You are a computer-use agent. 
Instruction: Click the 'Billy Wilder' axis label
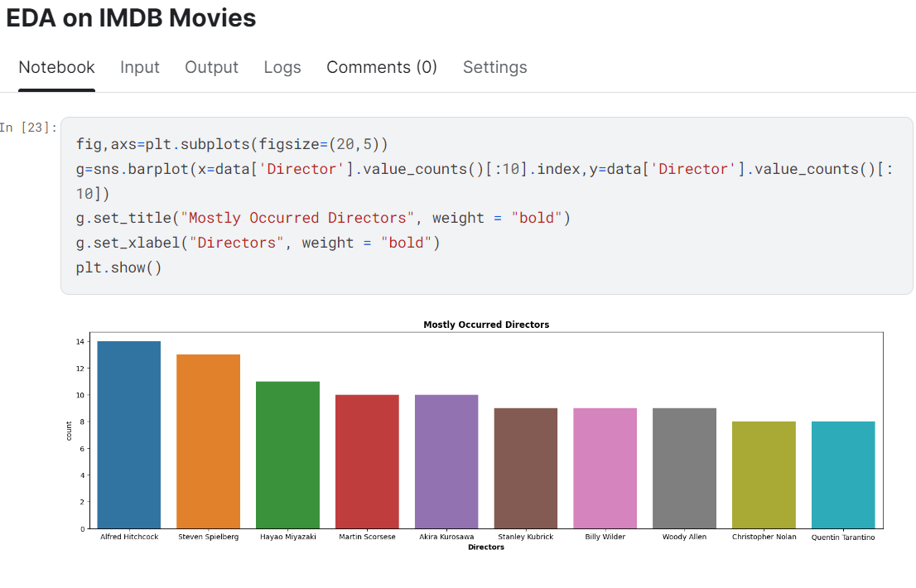point(605,537)
